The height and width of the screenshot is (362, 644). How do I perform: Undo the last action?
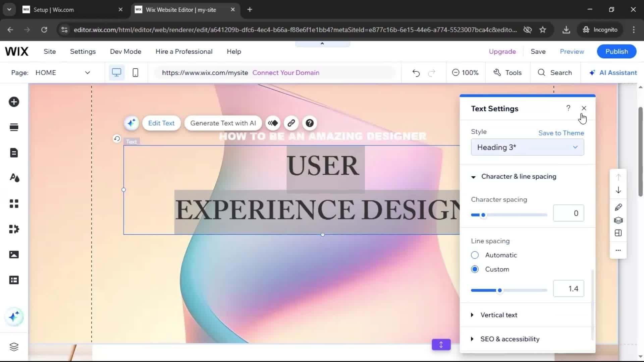416,73
